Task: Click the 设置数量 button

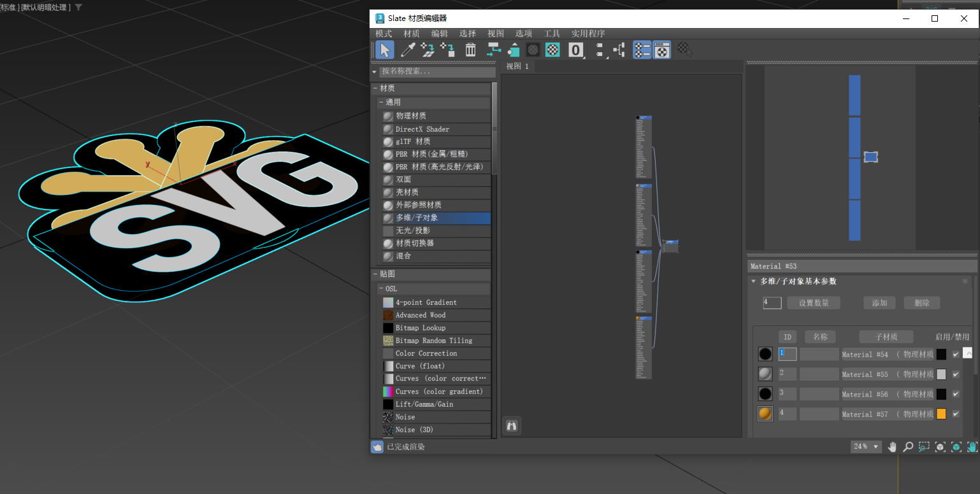Action: click(814, 303)
